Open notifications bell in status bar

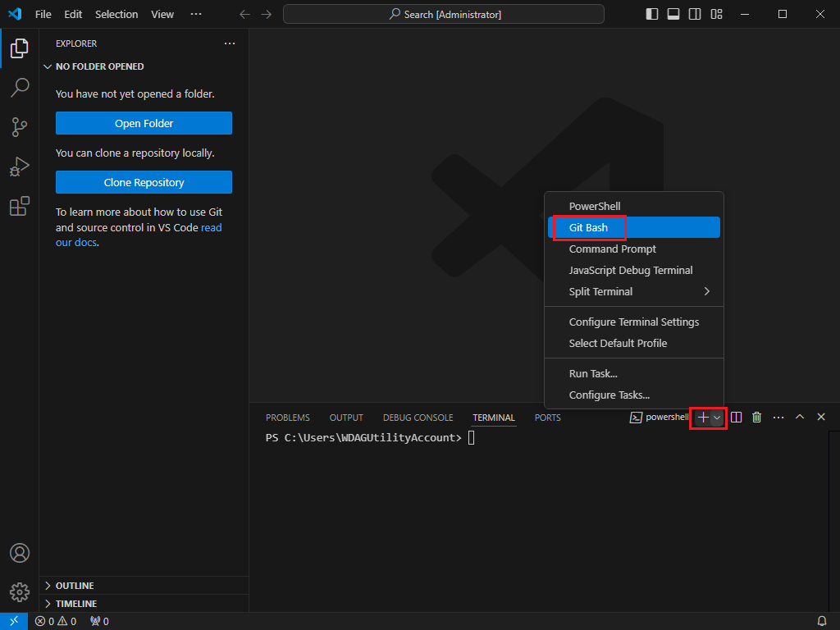pos(821,621)
